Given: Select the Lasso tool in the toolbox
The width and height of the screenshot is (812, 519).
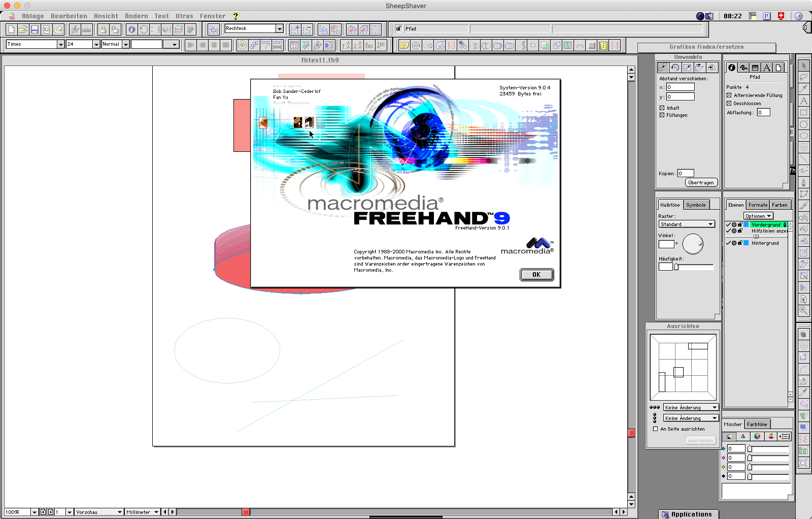Looking at the screenshot, I should (804, 78).
